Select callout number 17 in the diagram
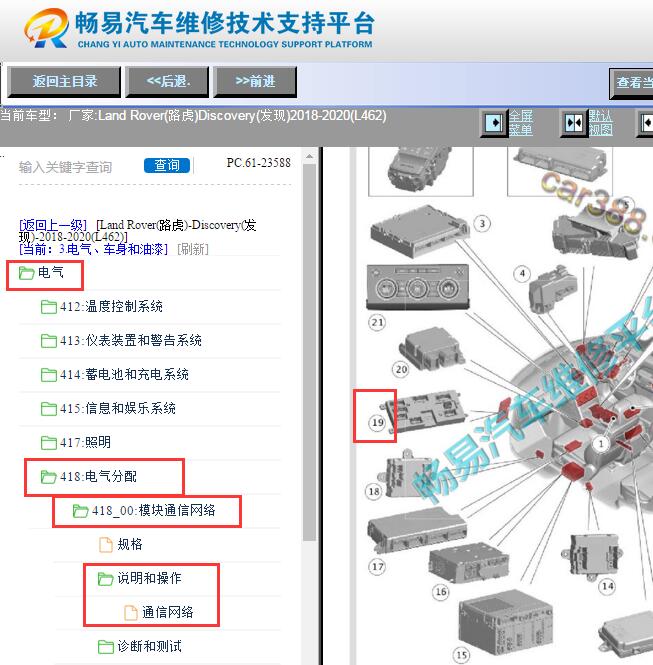The width and height of the screenshot is (653, 665). [377, 566]
